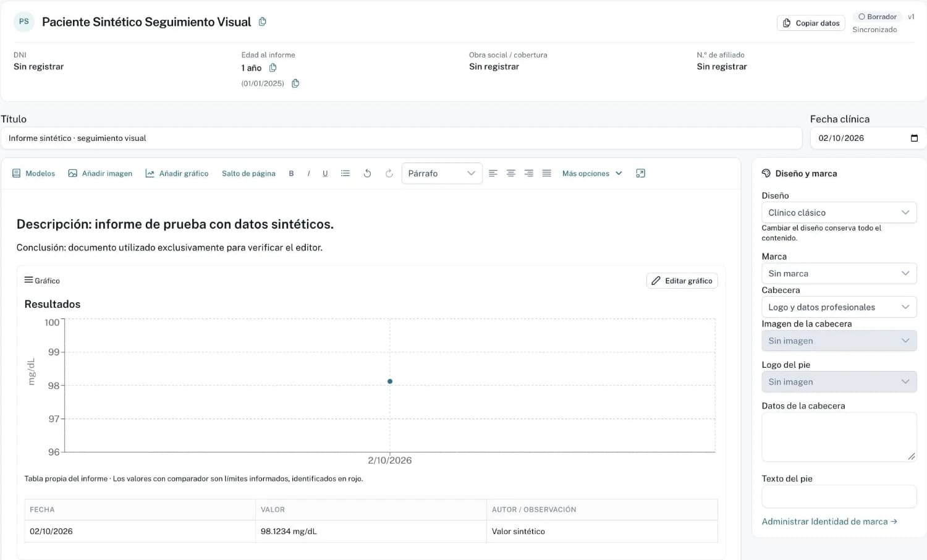Open the Marca dropdown showing Sin marca
Screen dimensions: 927x560
point(839,273)
